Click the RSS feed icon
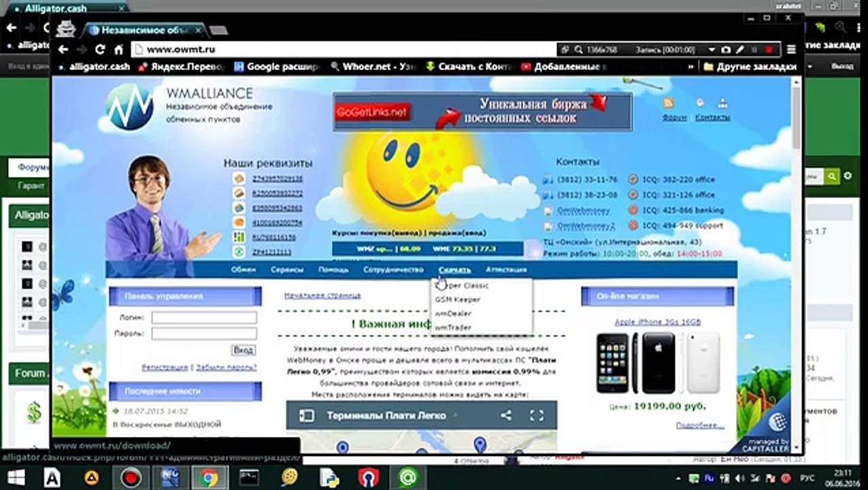The width and height of the screenshot is (868, 490). point(669,103)
